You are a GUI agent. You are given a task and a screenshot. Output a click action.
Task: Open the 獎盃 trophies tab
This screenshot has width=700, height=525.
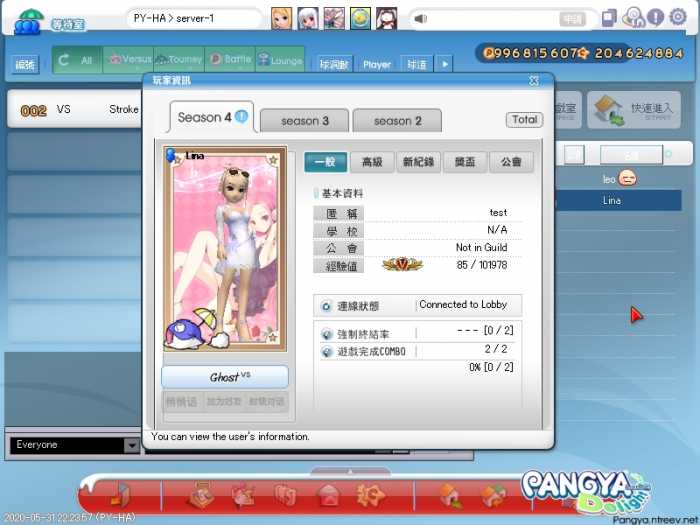465,162
